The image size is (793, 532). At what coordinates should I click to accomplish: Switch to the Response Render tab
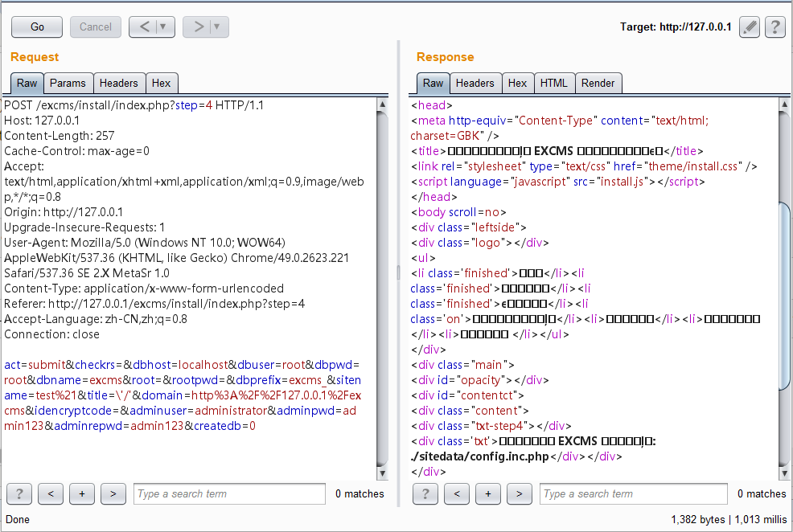[x=598, y=84]
